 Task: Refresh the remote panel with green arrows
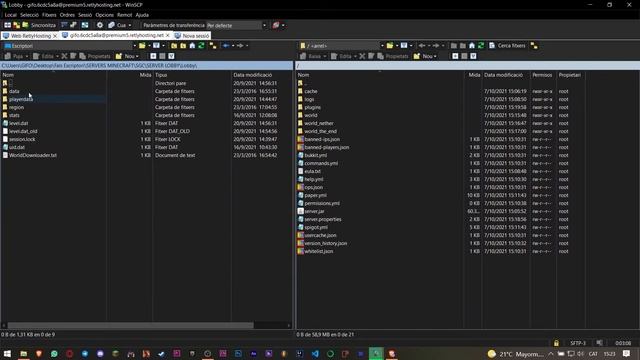point(481,46)
